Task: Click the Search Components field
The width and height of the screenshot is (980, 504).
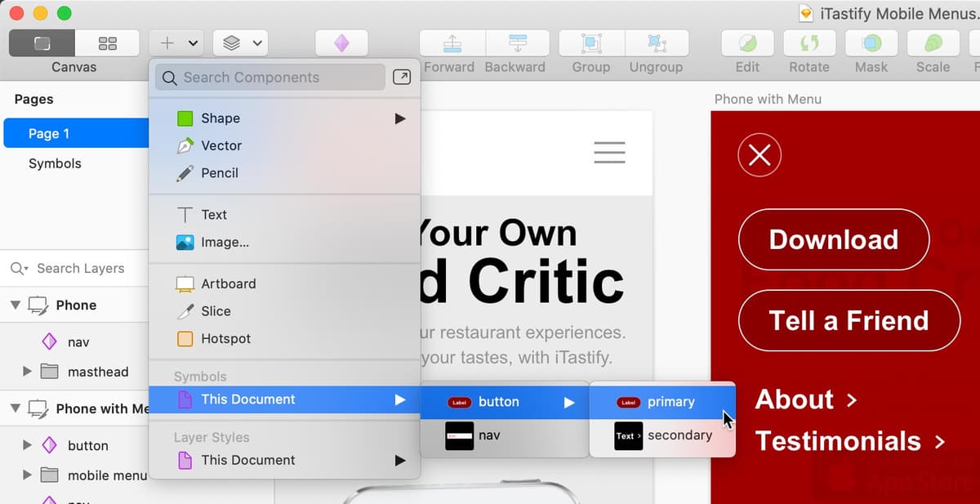Action: 270,77
